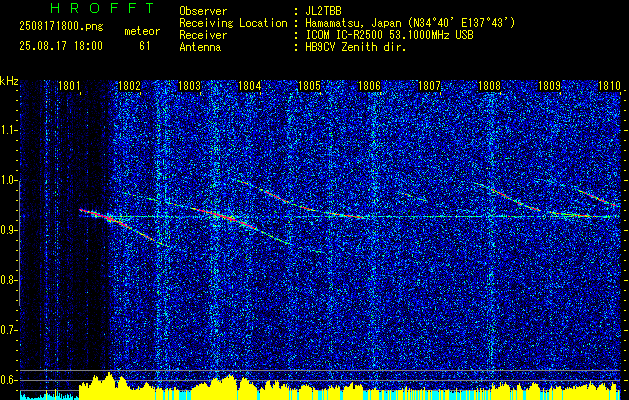Click the 1801 time marker

(69, 85)
